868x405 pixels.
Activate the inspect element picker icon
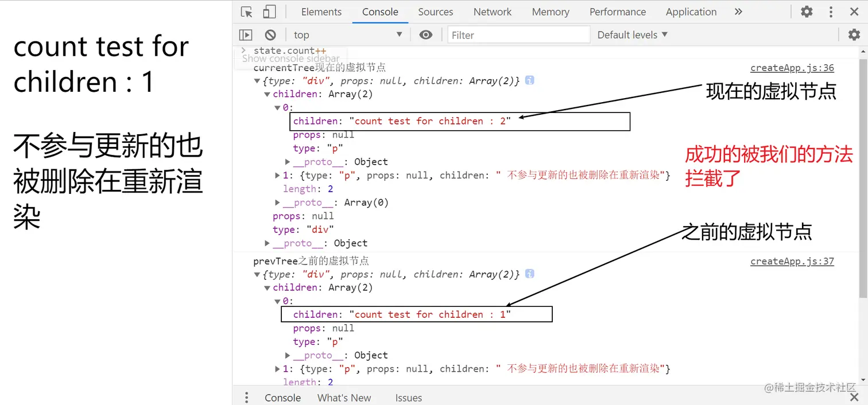click(247, 12)
